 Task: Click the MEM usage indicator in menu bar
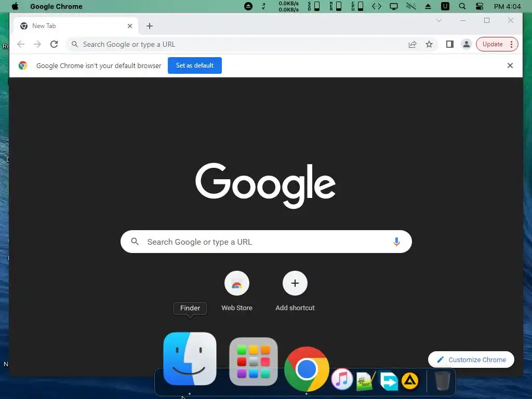pyautogui.click(x=336, y=6)
